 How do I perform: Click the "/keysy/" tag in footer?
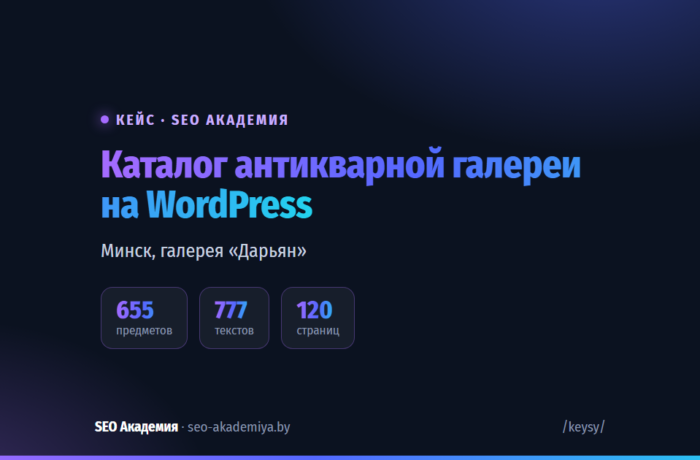[x=583, y=427]
